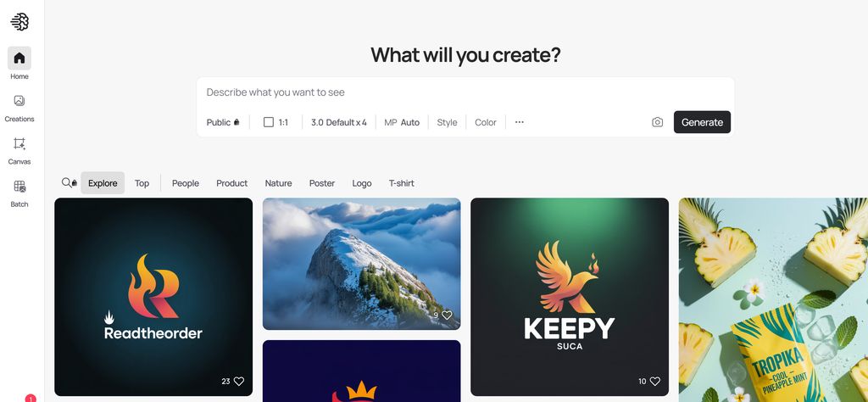Image resolution: width=868 pixels, height=402 pixels.
Task: Open the Color palette picker
Action: pyautogui.click(x=486, y=122)
